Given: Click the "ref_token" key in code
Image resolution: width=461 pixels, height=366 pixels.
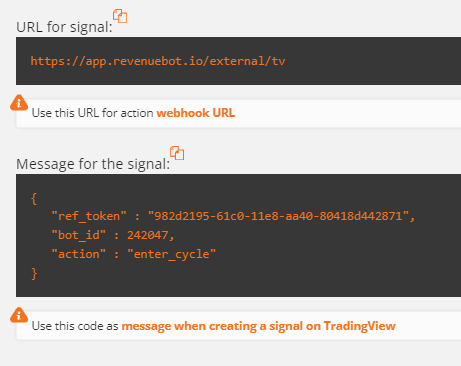Looking at the screenshot, I should (89, 216).
